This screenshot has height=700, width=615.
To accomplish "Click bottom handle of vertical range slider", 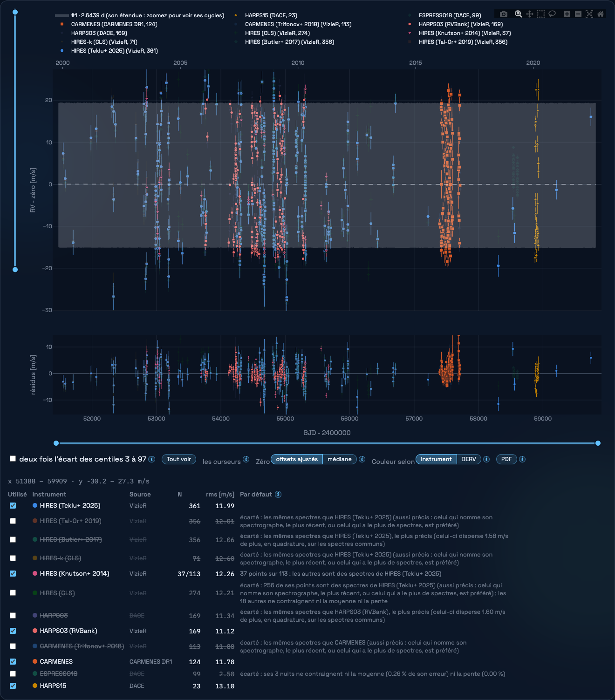I will [15, 270].
